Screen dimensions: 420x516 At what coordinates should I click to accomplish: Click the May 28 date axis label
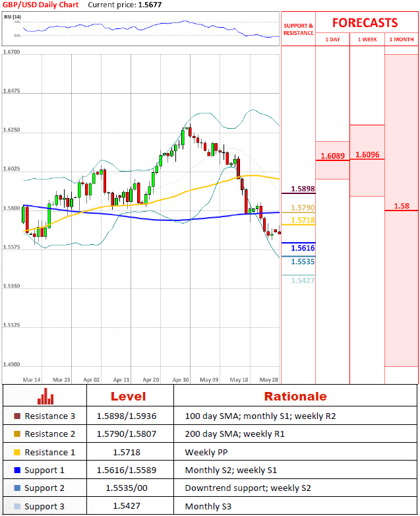click(269, 380)
